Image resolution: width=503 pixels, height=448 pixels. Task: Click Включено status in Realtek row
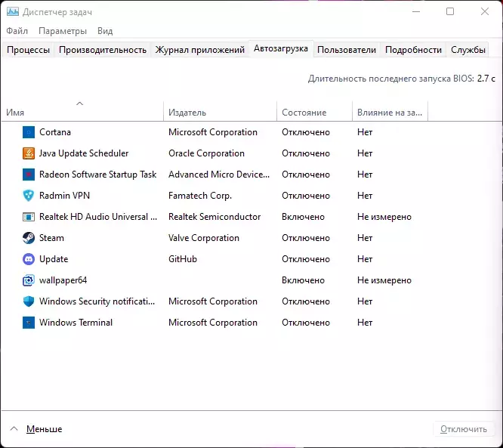(303, 217)
